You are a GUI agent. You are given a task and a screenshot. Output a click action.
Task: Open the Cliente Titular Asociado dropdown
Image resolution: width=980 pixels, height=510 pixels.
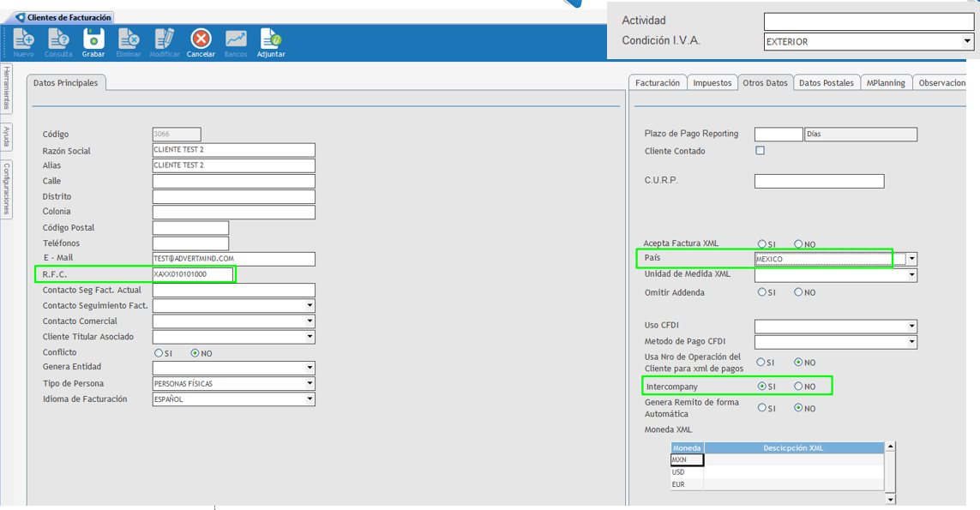click(x=310, y=337)
